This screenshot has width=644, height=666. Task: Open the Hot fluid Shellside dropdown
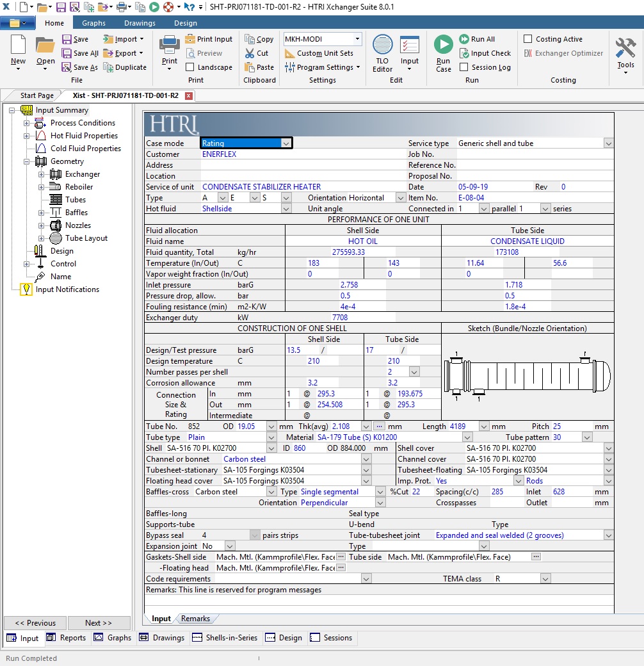286,209
